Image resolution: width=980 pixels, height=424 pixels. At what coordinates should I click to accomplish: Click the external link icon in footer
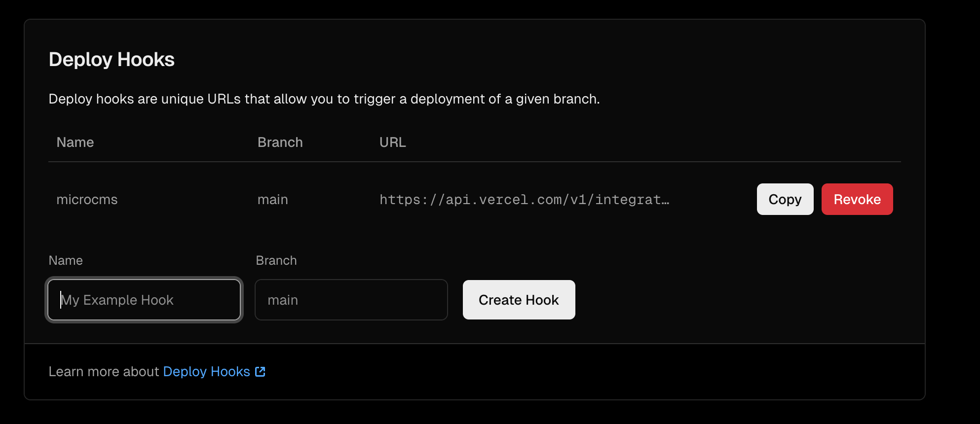(260, 372)
